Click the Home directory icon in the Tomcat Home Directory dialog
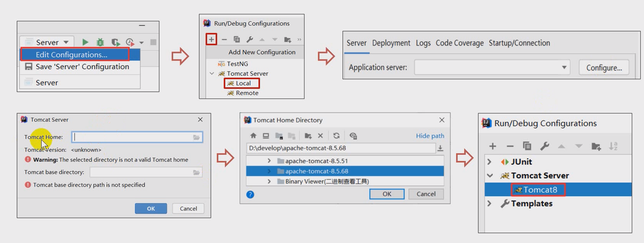Screen dimensions: 644x243 point(253,136)
